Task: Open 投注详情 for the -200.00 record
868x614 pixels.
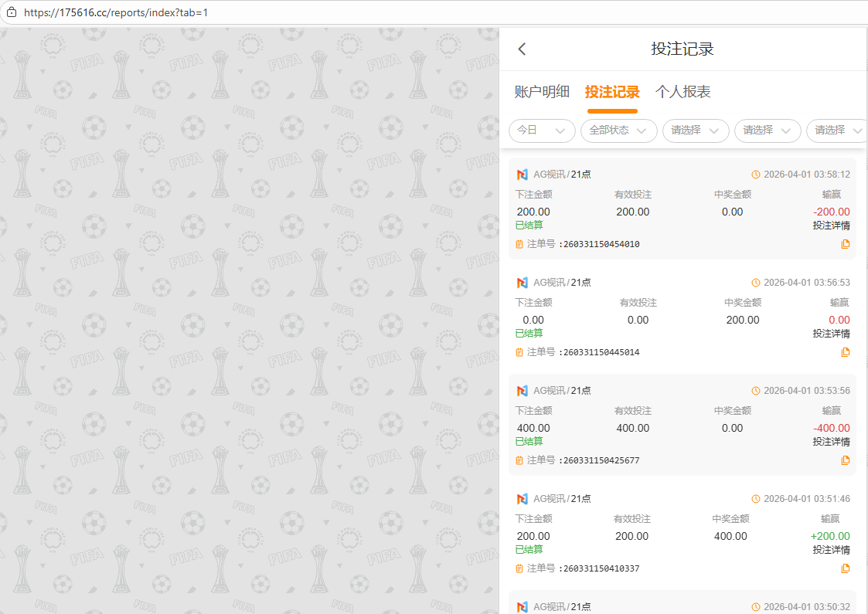Action: click(x=831, y=226)
